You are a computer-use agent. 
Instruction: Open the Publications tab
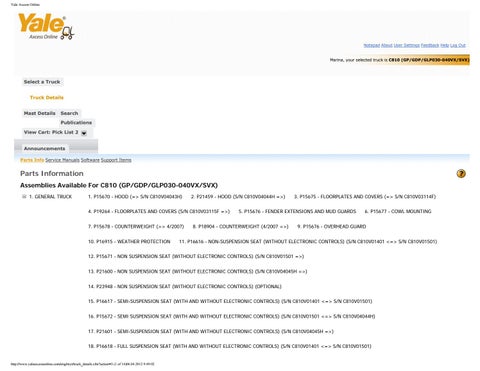point(76,123)
